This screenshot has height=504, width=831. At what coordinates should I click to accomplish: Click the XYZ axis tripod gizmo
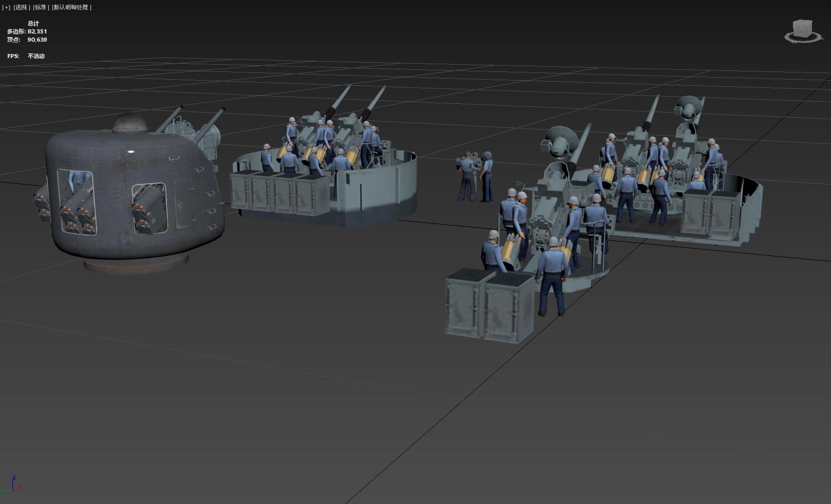(13, 485)
